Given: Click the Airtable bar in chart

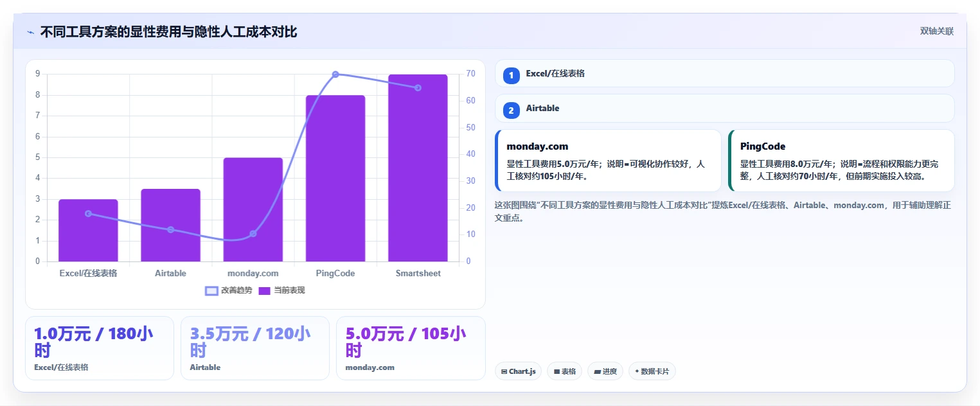Looking at the screenshot, I should (170, 225).
